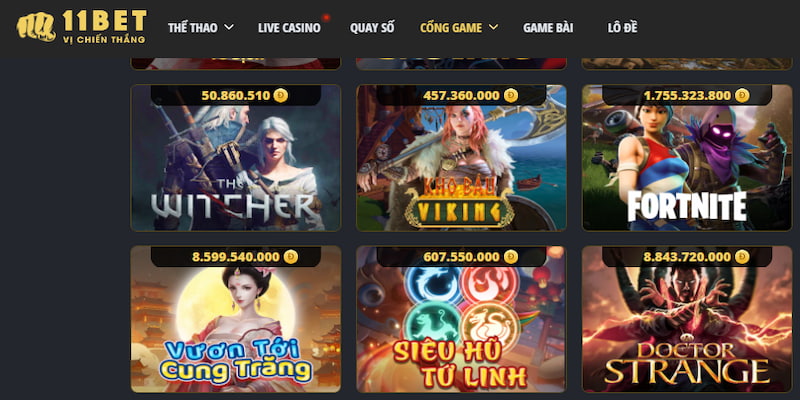Viewport: 800px width, 400px height.
Task: Click the coin icon beside 607.550.000
Action: [x=511, y=257]
